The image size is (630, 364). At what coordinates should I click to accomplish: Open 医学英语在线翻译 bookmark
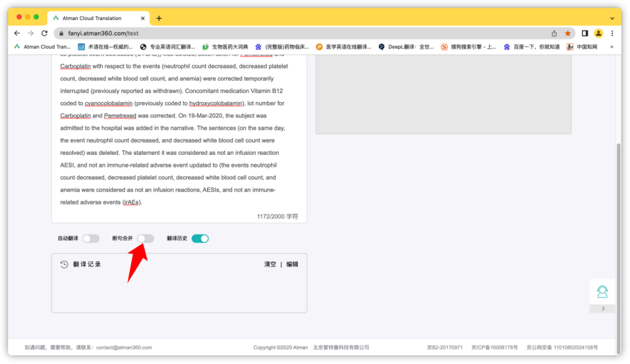[x=344, y=47]
